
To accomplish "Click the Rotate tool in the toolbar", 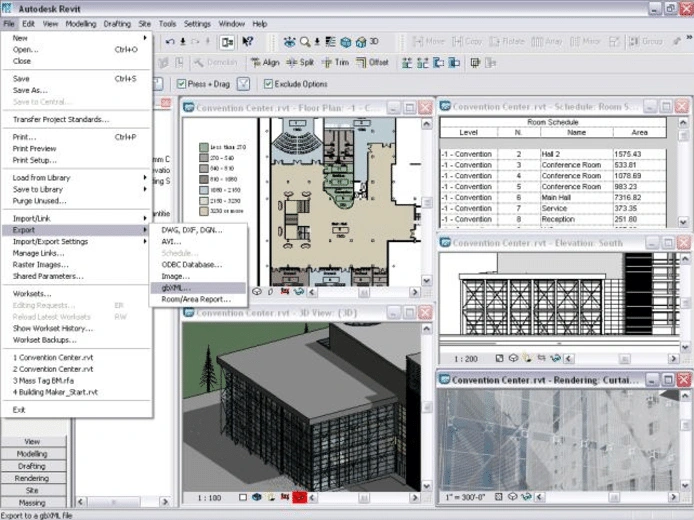I will point(507,42).
